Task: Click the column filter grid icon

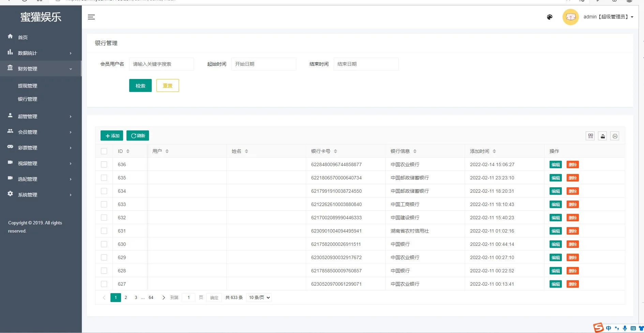Action: [590, 136]
